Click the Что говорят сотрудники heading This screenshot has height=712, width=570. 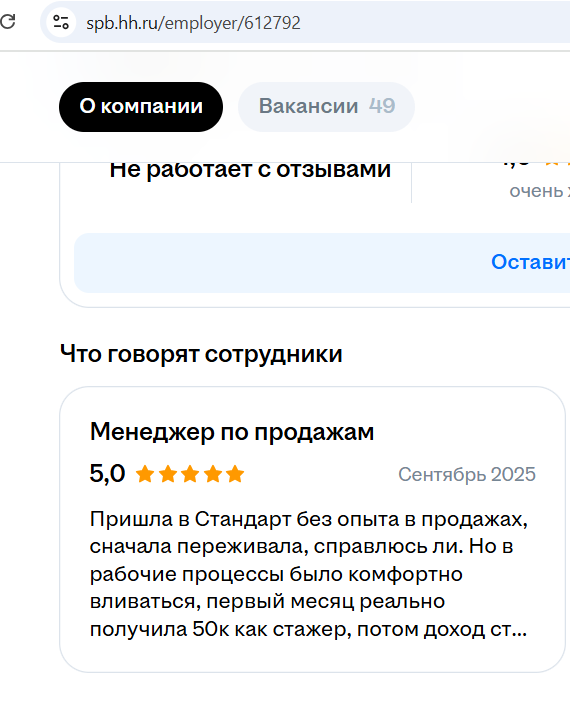coord(201,354)
